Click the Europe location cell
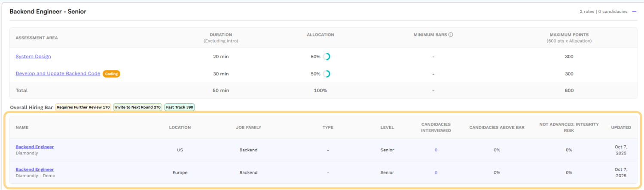This screenshot has width=644, height=190. [x=180, y=173]
